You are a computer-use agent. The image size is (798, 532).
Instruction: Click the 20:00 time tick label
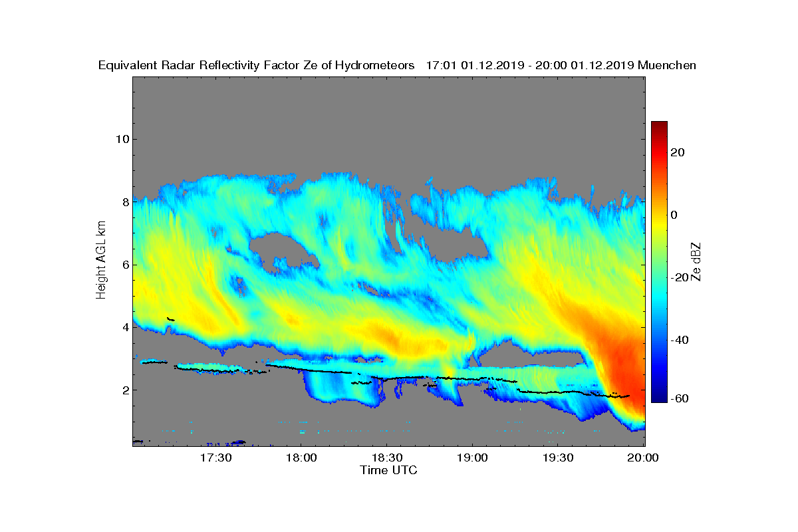644,458
